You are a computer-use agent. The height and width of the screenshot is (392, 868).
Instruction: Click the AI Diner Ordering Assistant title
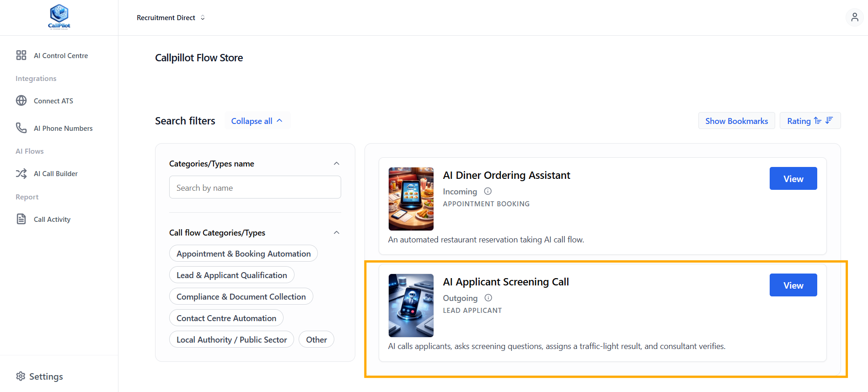click(506, 175)
